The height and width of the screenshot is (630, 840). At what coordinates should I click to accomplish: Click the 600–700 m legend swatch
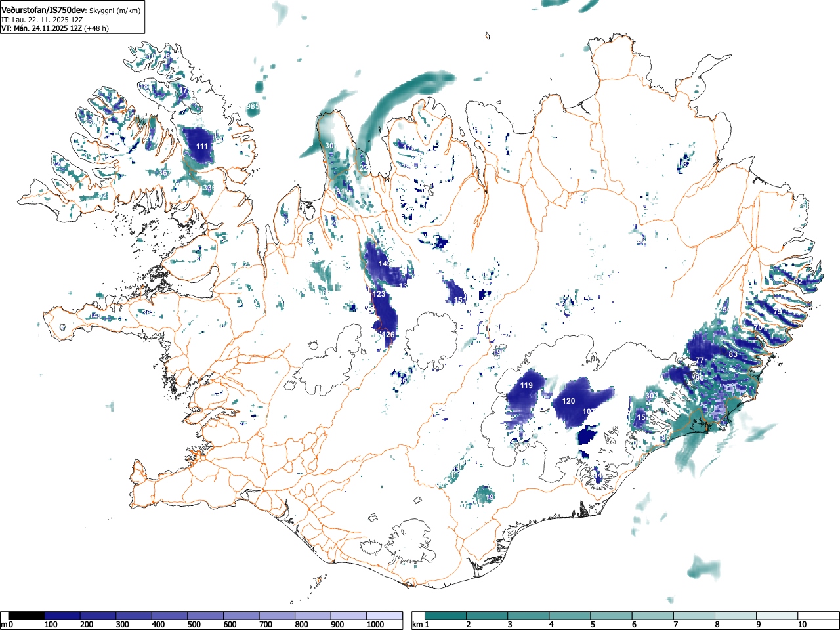241,616
